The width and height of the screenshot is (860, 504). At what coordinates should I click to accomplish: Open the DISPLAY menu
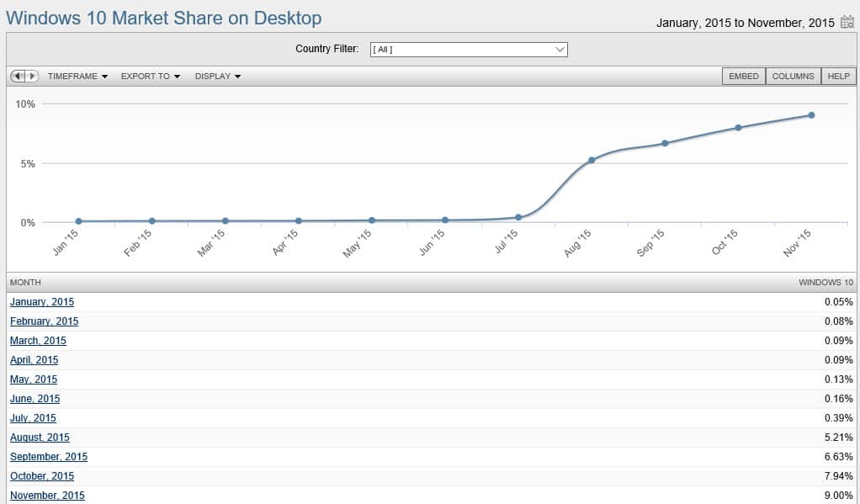(218, 77)
